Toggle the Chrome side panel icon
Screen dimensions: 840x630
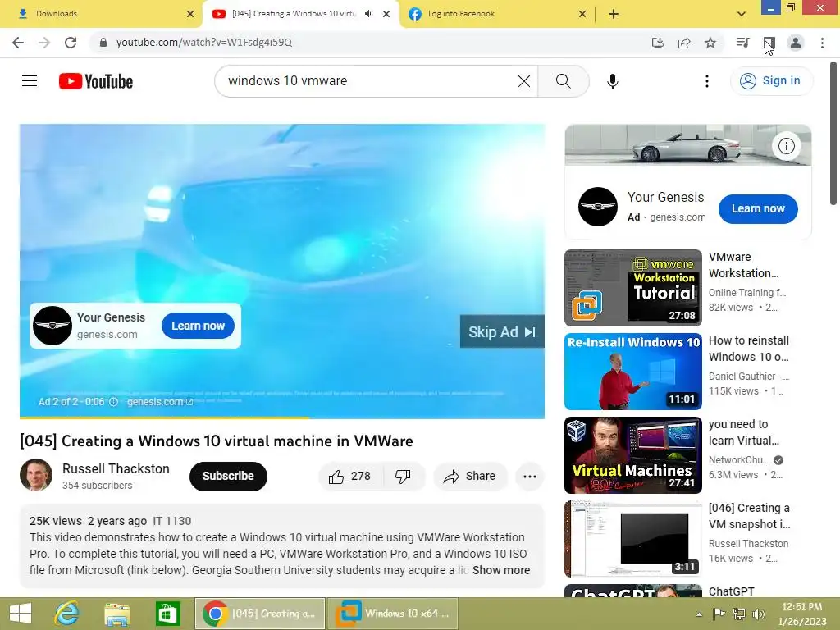pyautogui.click(x=769, y=43)
